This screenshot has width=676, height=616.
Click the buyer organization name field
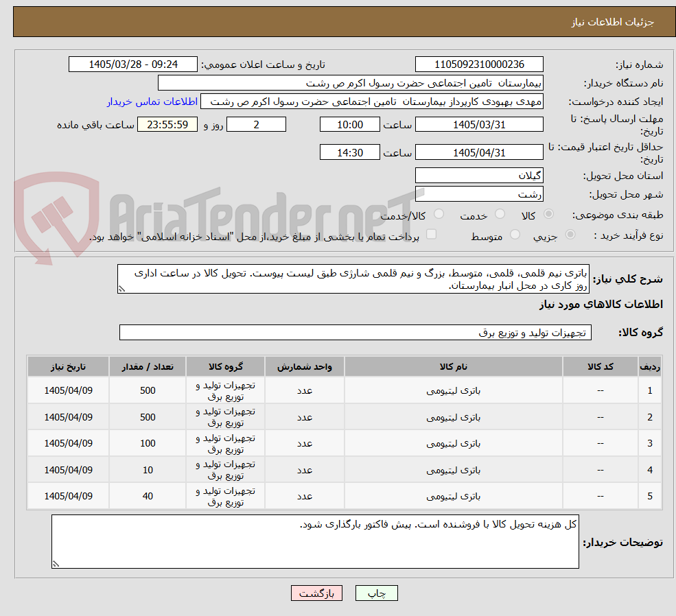[x=351, y=83]
